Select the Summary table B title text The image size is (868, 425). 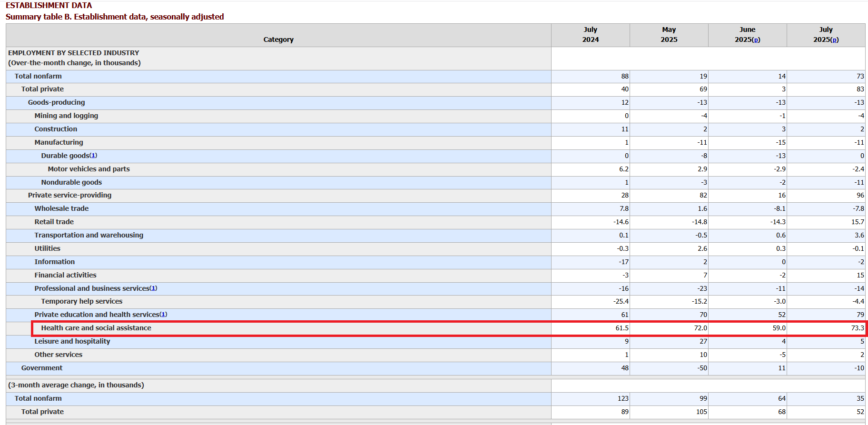pyautogui.click(x=115, y=17)
